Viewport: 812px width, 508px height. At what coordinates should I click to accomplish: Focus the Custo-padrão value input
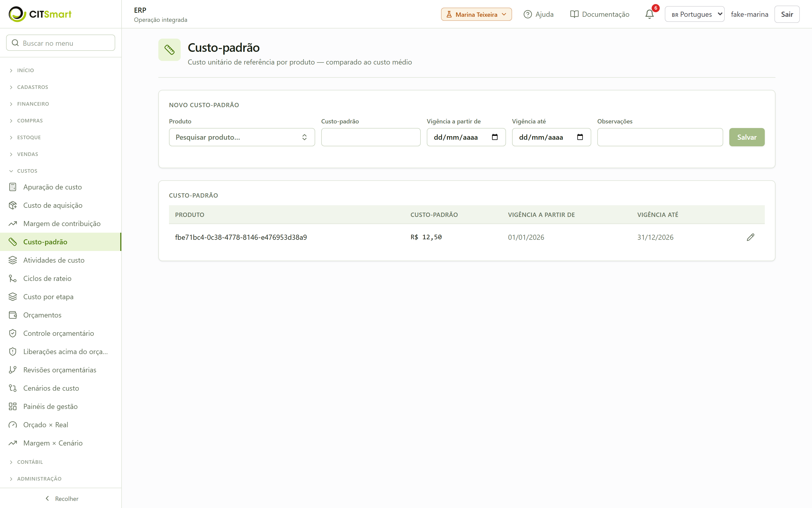click(x=371, y=137)
